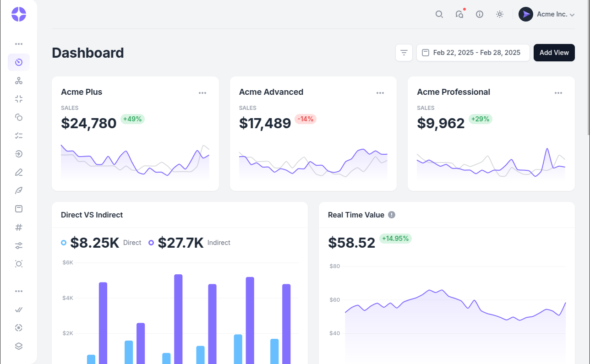Expand the Acme Inc. account dropdown
Image resolution: width=590 pixels, height=364 pixels.
pos(546,14)
